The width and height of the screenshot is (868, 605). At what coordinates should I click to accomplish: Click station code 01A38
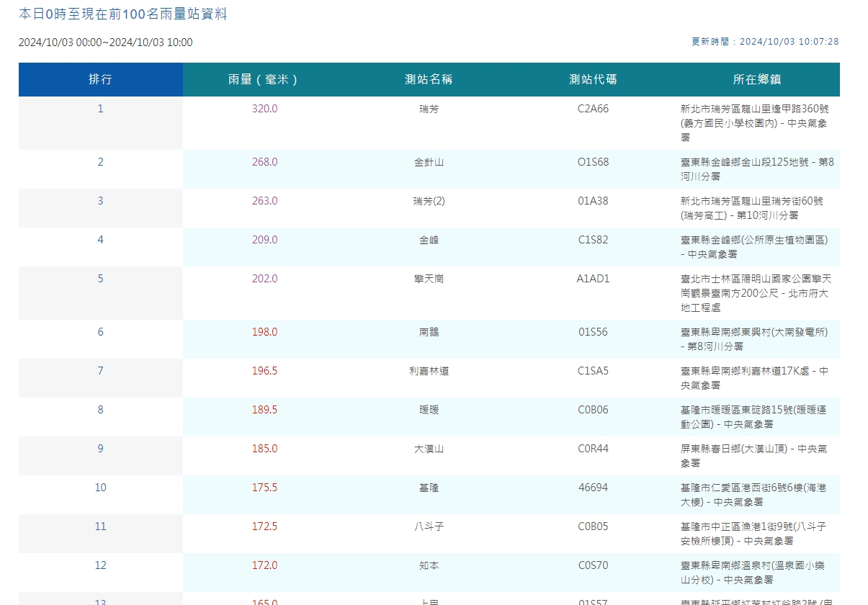click(x=593, y=201)
